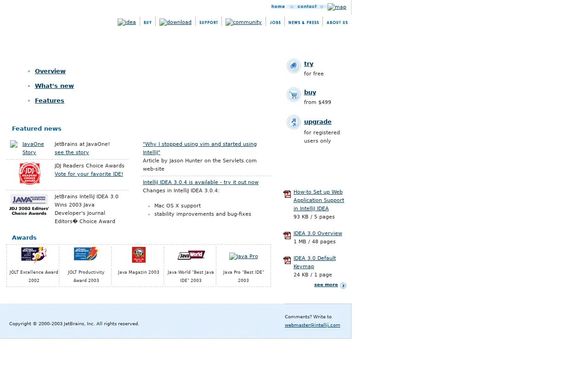Click the JOLT Excellence Award 2002 logo

tap(34, 255)
